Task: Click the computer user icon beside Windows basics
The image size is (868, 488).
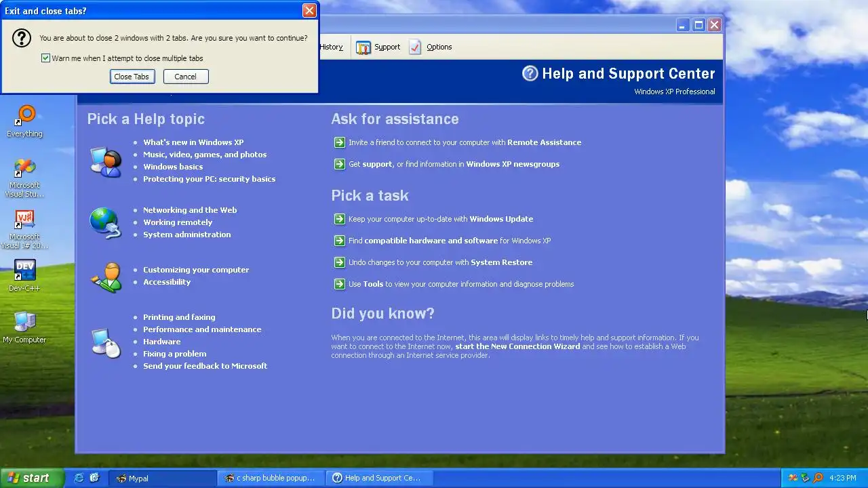Action: click(x=106, y=162)
